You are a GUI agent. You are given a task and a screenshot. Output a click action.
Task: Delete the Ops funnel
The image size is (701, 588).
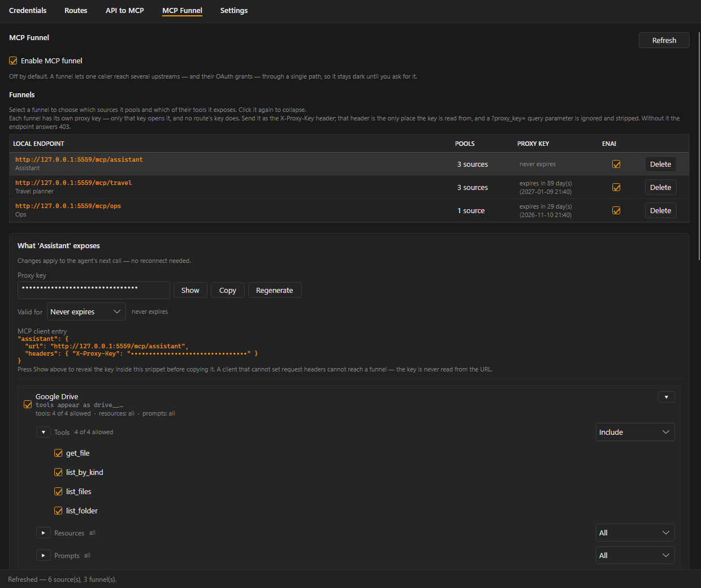pyautogui.click(x=660, y=210)
